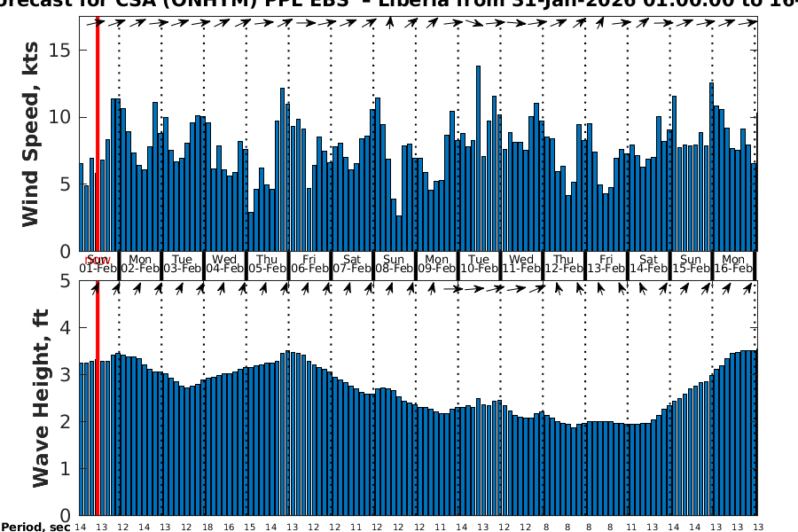The width and height of the screenshot is (798, 532).
Task: Click the 15 tick on wind speed axis
Action: [x=60, y=51]
